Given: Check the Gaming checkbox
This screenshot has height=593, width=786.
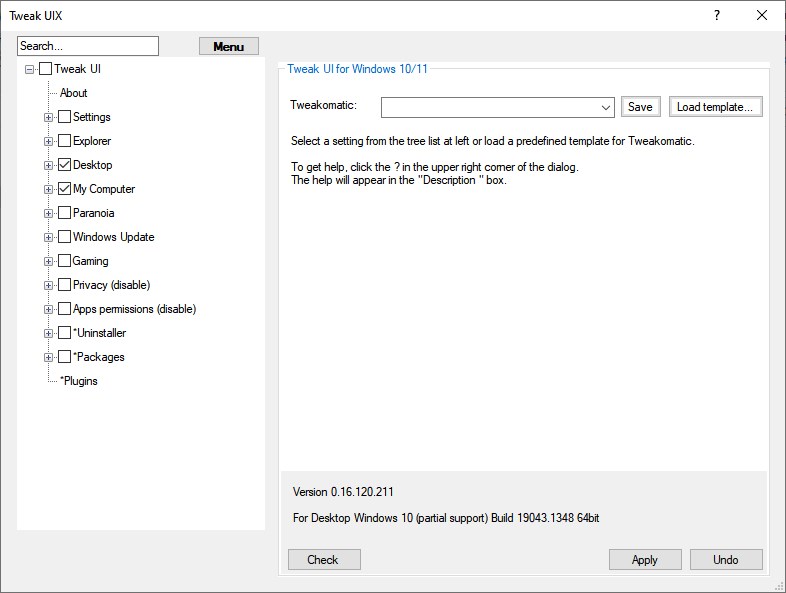Looking at the screenshot, I should pos(64,261).
